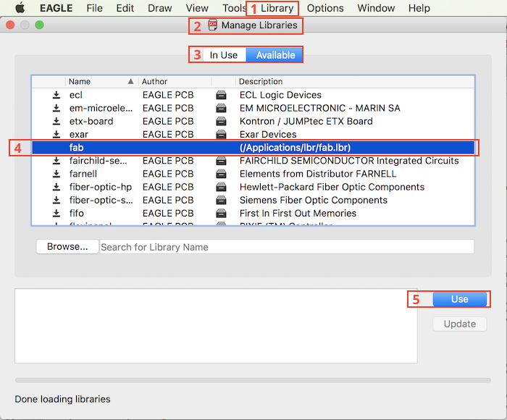The width and height of the screenshot is (507, 420).
Task: Click the red close window button
Action: [x=10, y=25]
